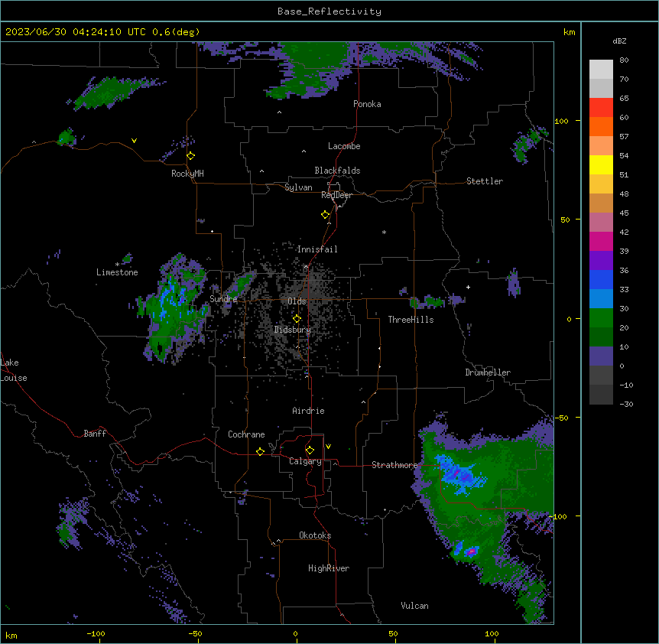Click the Banff label
This screenshot has width=659, height=644.
pyautogui.click(x=95, y=434)
